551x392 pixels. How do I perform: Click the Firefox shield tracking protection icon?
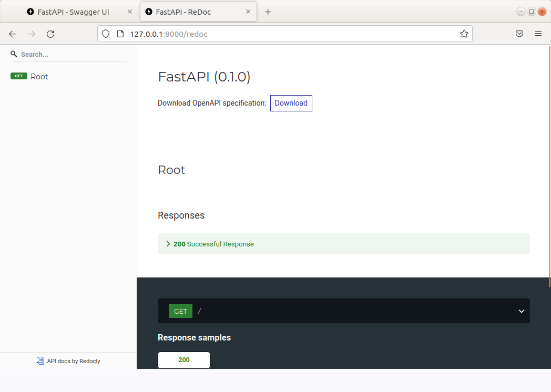pyautogui.click(x=106, y=33)
